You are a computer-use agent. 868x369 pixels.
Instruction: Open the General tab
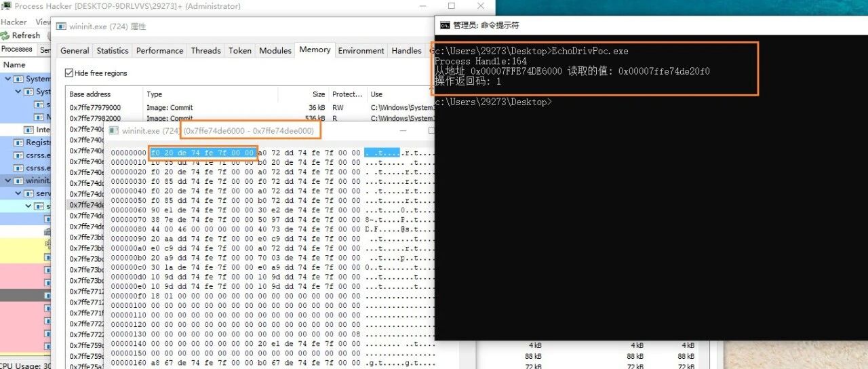75,51
